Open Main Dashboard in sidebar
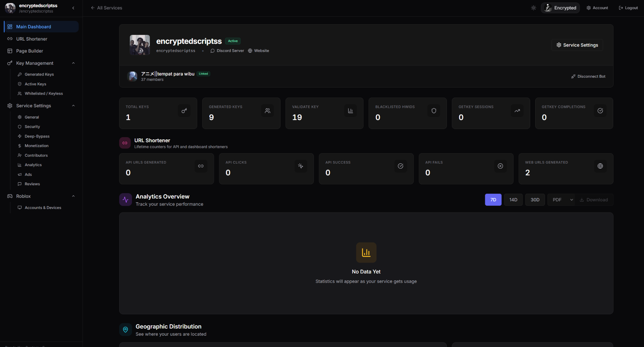644x347 pixels. point(41,27)
